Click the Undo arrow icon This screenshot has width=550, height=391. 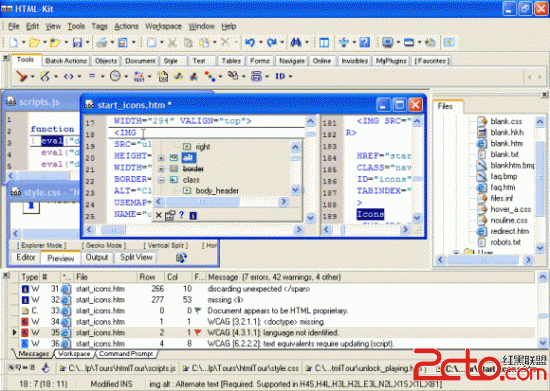tap(250, 43)
